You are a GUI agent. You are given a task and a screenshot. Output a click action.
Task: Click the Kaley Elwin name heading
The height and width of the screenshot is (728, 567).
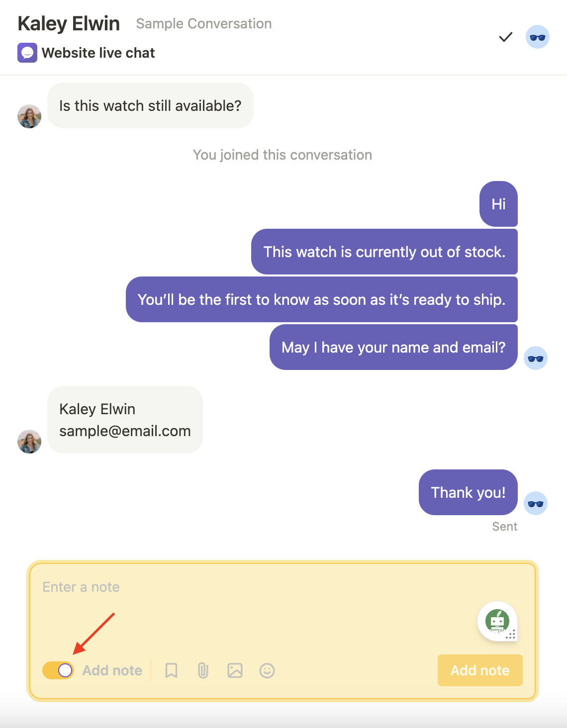tap(69, 23)
